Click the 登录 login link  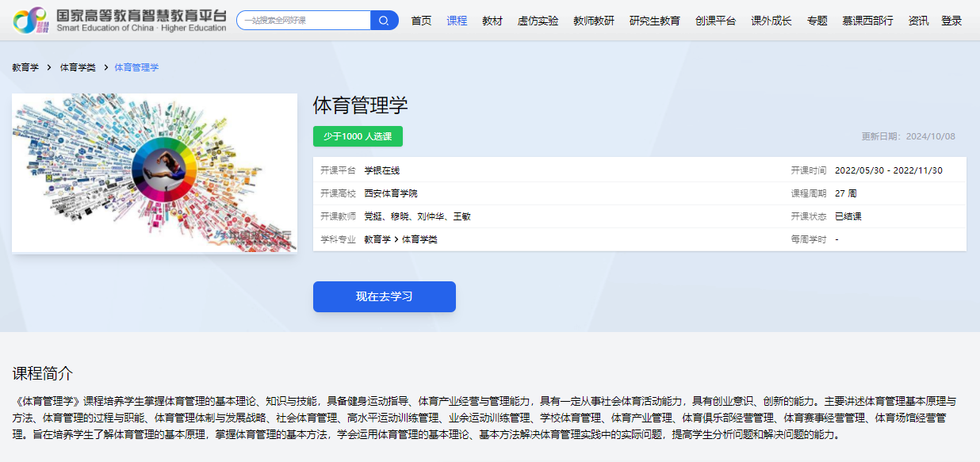[951, 21]
